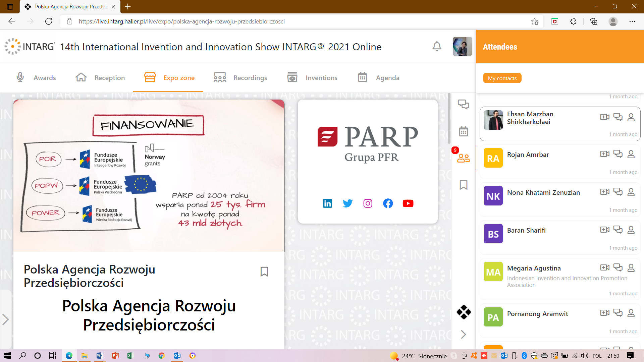View profile of Ehsan Marzban Shirkharkolaei
644x362 pixels.
(631, 117)
